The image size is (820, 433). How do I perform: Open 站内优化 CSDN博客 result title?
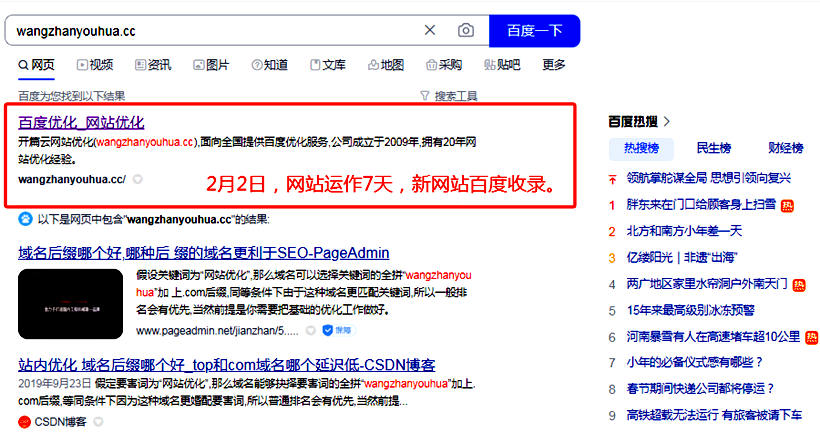tap(226, 364)
